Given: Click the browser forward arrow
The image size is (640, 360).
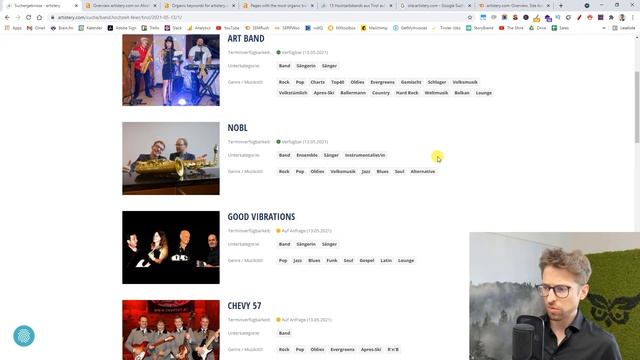Looking at the screenshot, I should (18, 18).
